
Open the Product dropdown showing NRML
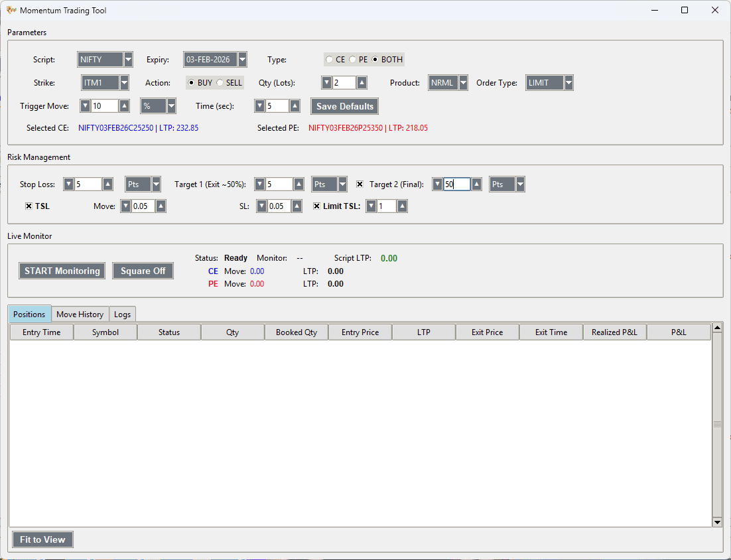[462, 82]
